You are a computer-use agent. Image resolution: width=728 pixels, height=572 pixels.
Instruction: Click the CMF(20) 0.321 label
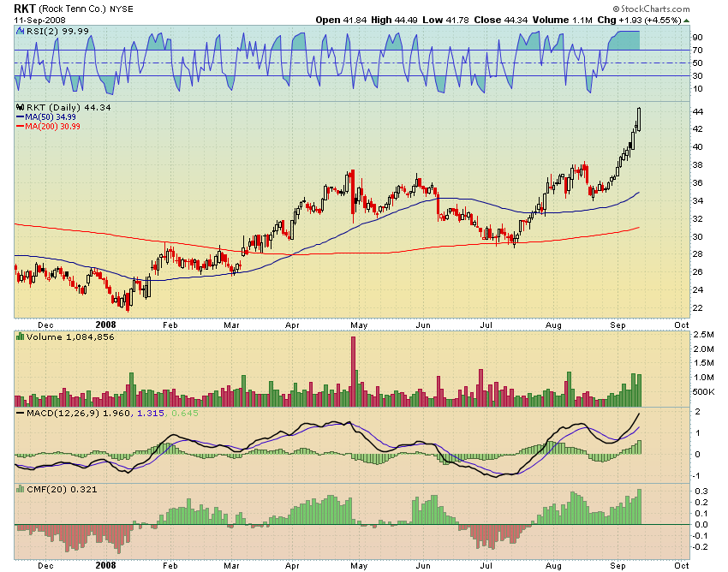click(62, 489)
